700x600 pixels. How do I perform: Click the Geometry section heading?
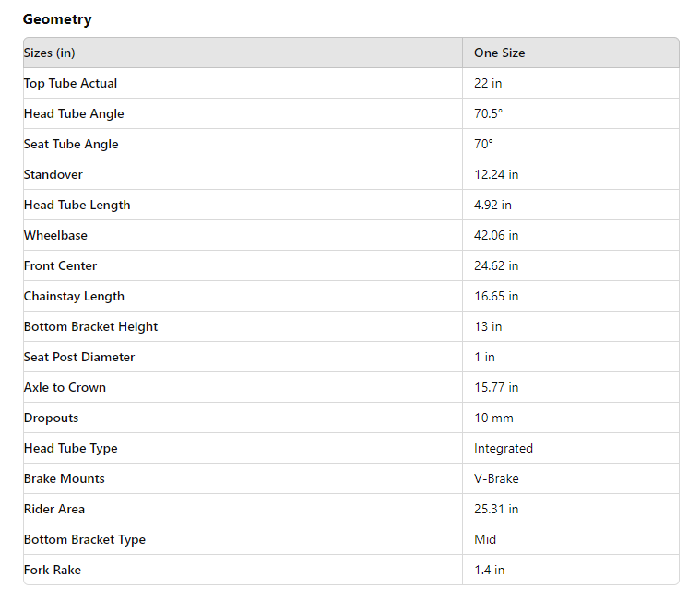pos(57,19)
